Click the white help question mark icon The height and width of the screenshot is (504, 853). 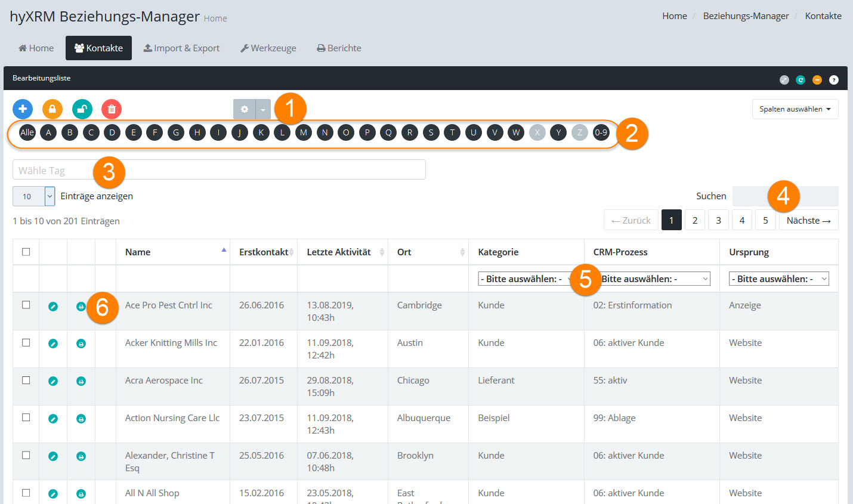[834, 80]
